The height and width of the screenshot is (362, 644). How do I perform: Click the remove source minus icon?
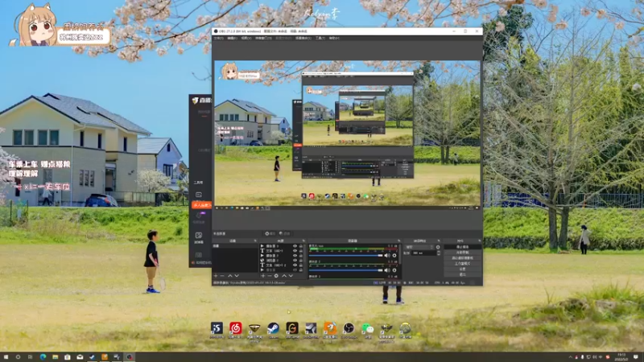coord(270,276)
